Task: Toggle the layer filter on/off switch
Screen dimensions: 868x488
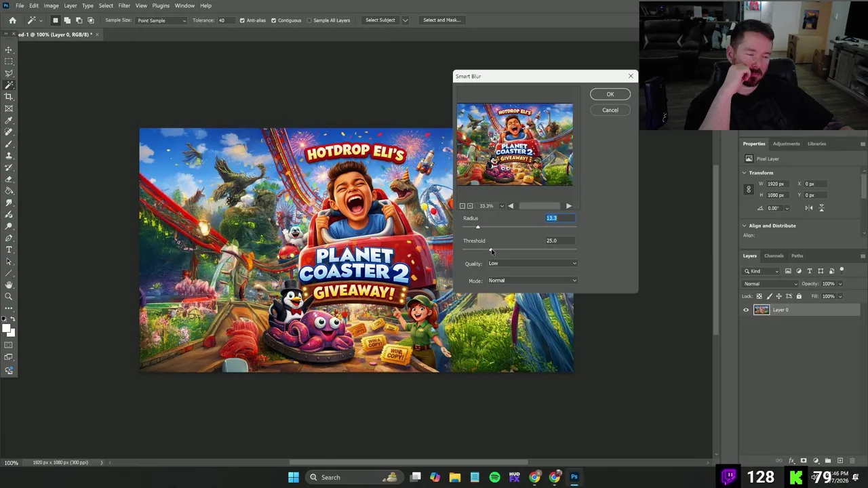Action: point(842,271)
